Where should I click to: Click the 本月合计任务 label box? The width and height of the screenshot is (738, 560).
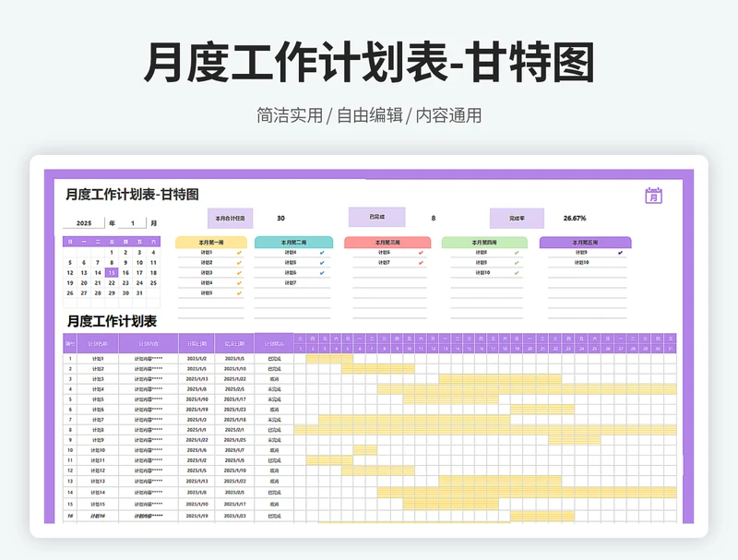(x=230, y=219)
